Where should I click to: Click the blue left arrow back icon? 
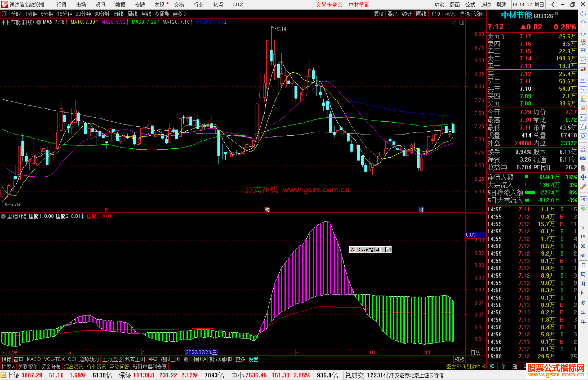[583, 14]
